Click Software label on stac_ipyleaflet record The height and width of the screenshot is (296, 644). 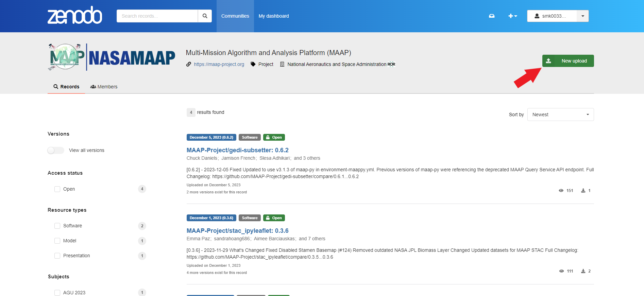[250, 218]
